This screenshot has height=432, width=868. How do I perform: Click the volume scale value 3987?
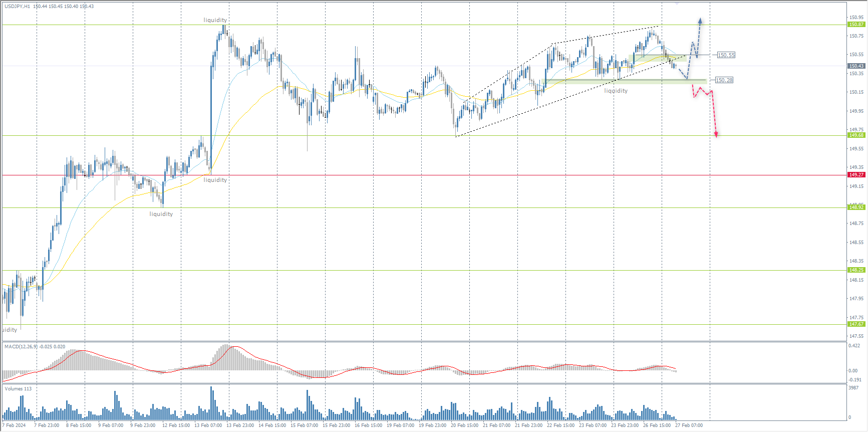[853, 388]
